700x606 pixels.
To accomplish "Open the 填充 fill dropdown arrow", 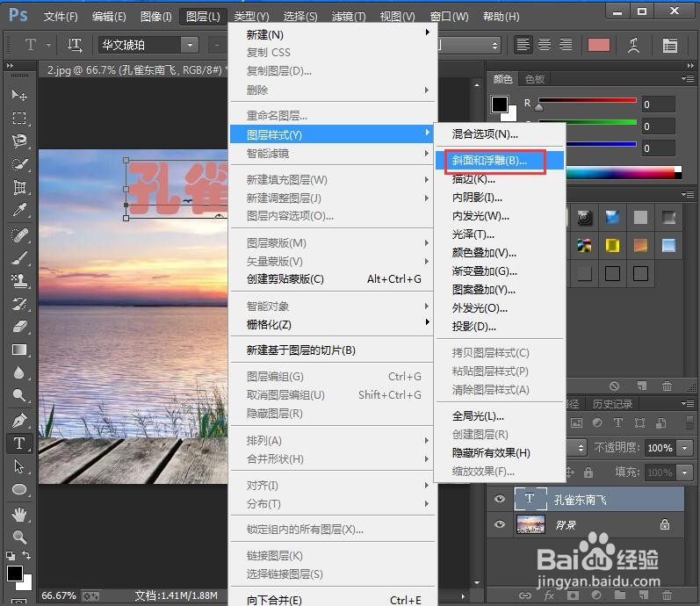I will (x=685, y=472).
